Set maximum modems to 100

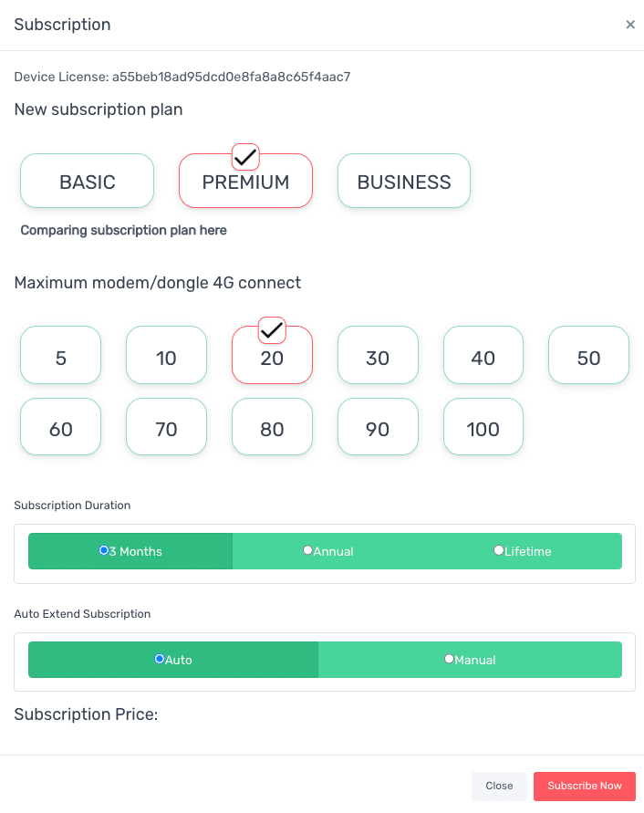click(483, 428)
